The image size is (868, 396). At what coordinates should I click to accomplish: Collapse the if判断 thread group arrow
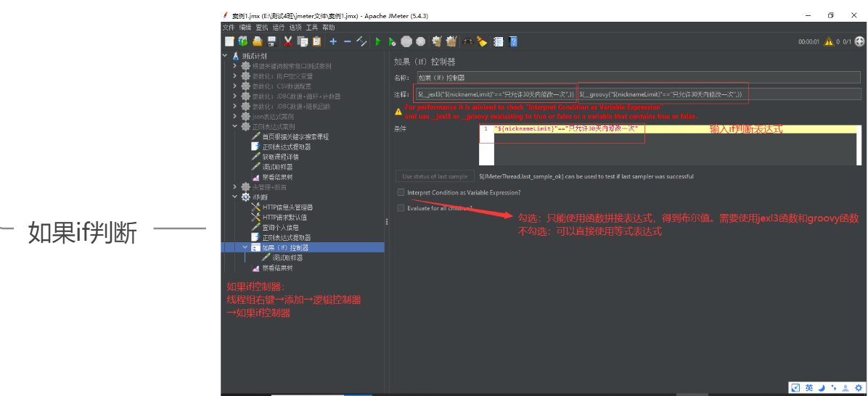tap(234, 197)
